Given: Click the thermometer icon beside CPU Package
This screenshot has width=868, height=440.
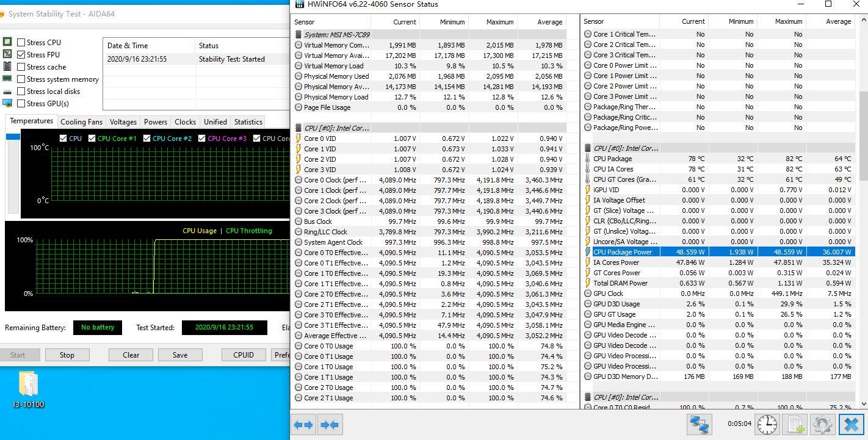Looking at the screenshot, I should click(588, 159).
